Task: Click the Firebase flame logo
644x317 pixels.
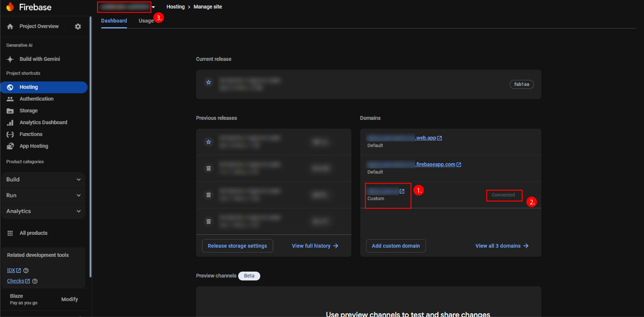Action: [x=10, y=7]
